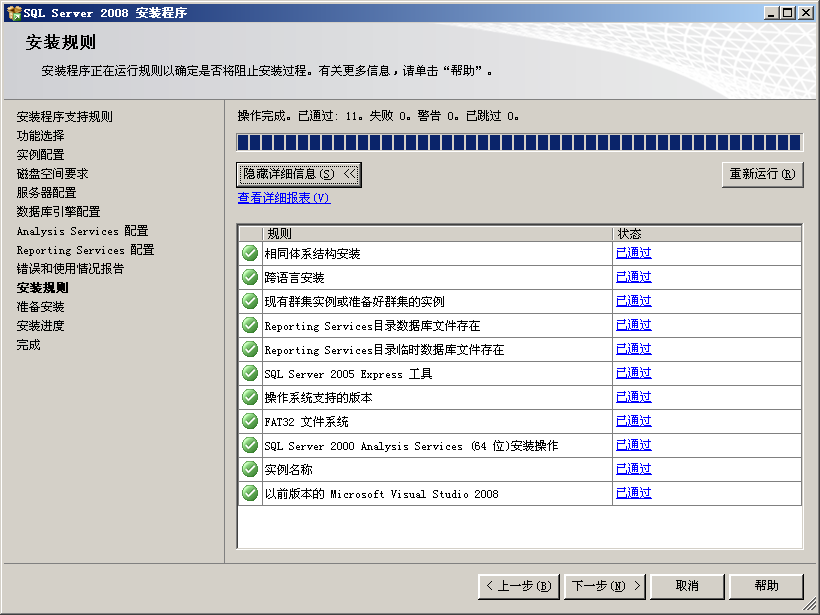The image size is (820, 615).
Task: Go back with 上一步 button
Action: (x=519, y=586)
